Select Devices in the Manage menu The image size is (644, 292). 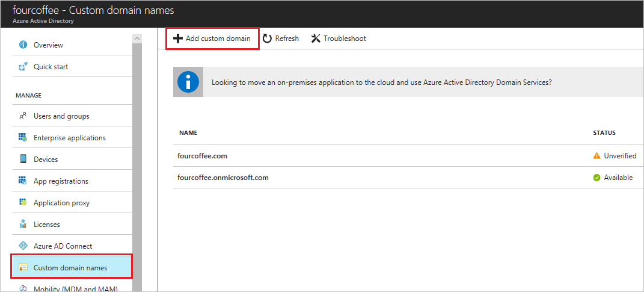72,159
